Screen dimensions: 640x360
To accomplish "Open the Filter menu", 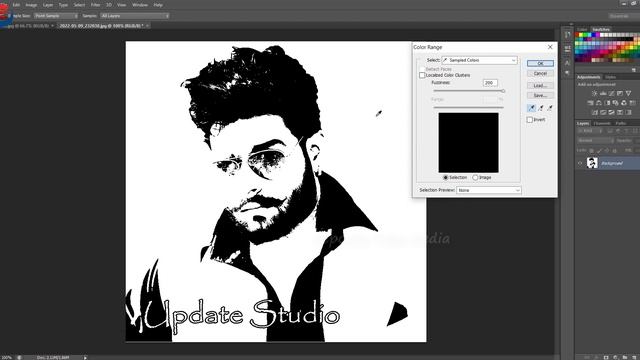I will (96, 5).
